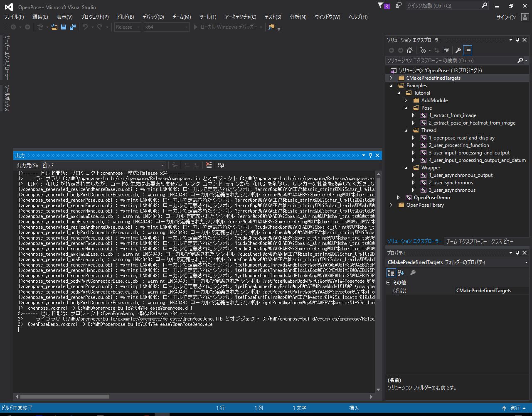The image size is (532, 416).
Task: Sort Properties alphabetically
Action: pos(400,272)
